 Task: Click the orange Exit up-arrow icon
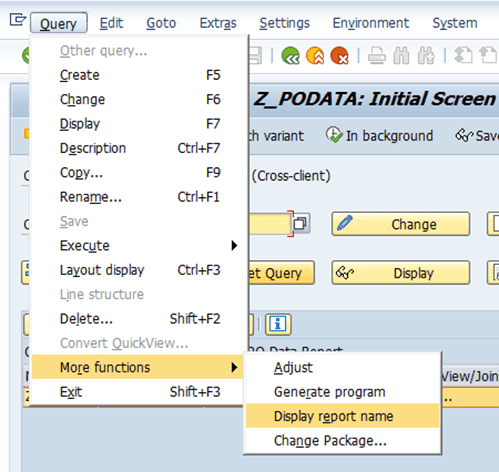(x=315, y=55)
